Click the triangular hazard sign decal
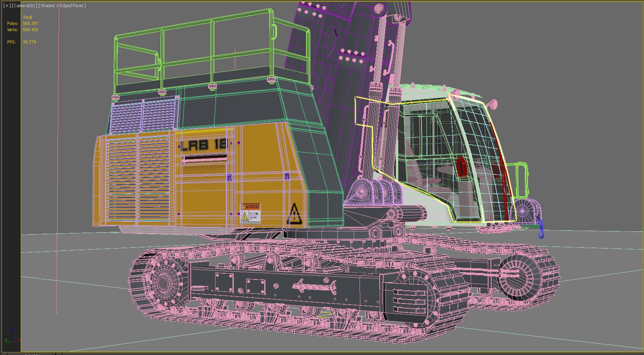The height and width of the screenshot is (355, 644). pos(294,214)
